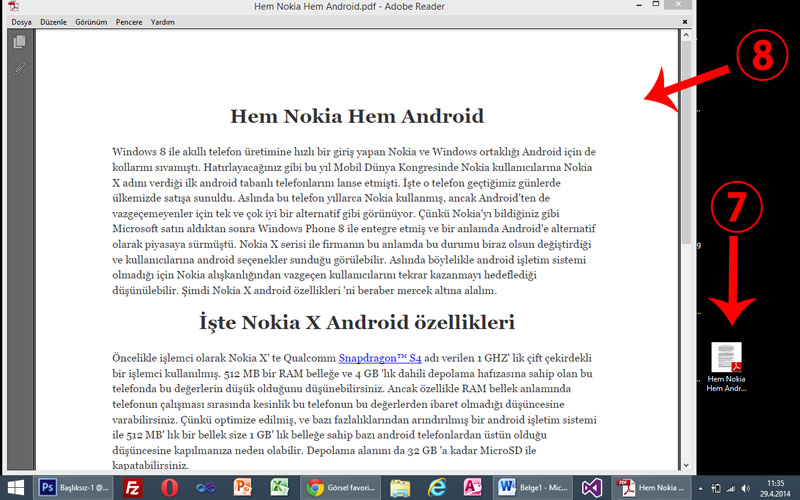Screen dimensions: 800x500
Task: Launch FileZilla from the taskbar
Action: pos(132,488)
